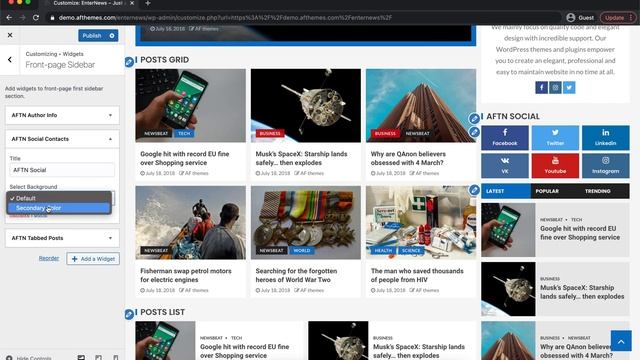The height and width of the screenshot is (360, 640).
Task: Switch to the Popular tab
Action: pos(547,191)
